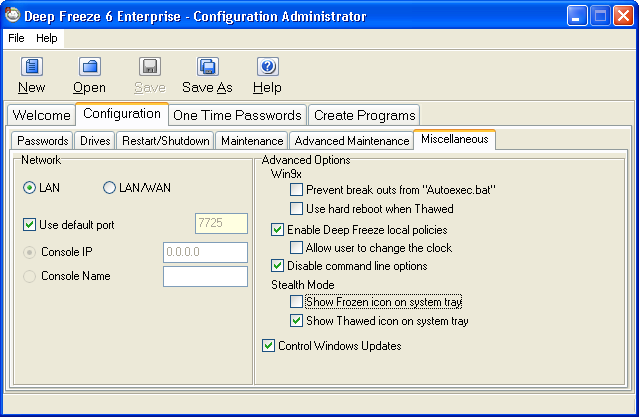
Task: Select the Miscellaneous sub-tab
Action: [x=454, y=139]
